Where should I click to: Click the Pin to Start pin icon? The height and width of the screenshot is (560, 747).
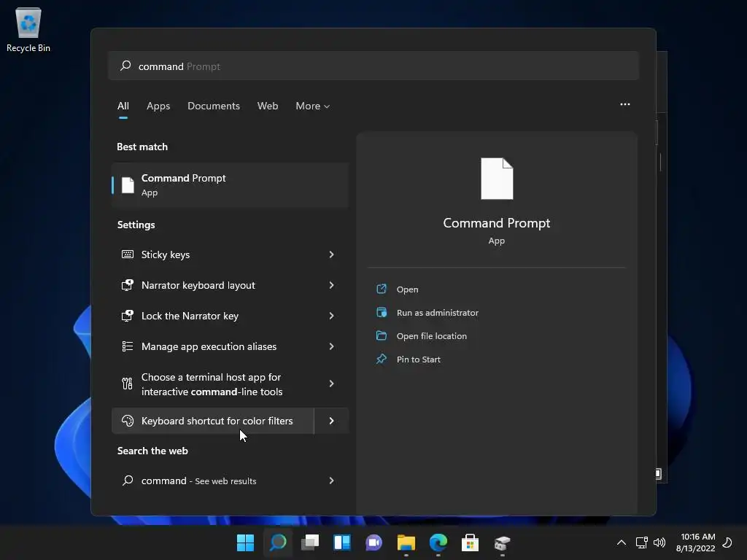click(x=382, y=359)
